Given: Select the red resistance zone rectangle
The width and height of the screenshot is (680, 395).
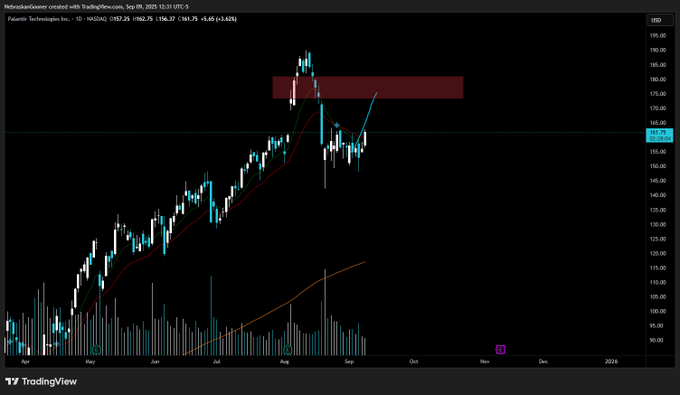Looking at the screenshot, I should tap(368, 87).
